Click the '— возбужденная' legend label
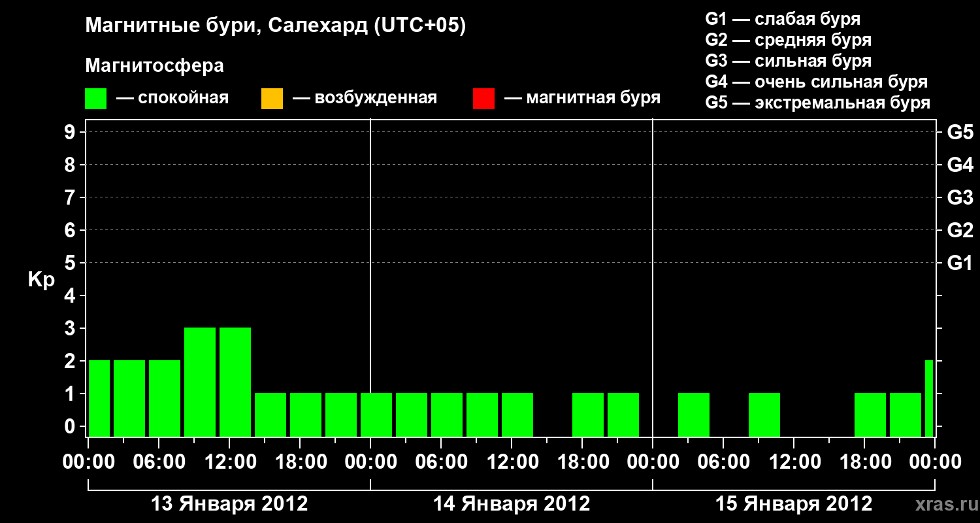Screen dimensions: 980x523 (x=365, y=99)
